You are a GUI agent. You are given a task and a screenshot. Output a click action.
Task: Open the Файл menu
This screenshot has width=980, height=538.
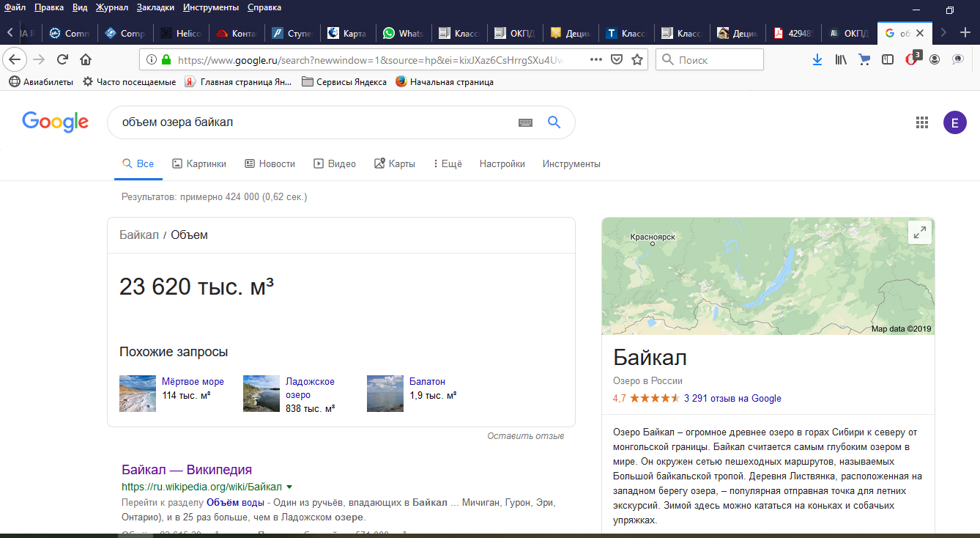[15, 7]
